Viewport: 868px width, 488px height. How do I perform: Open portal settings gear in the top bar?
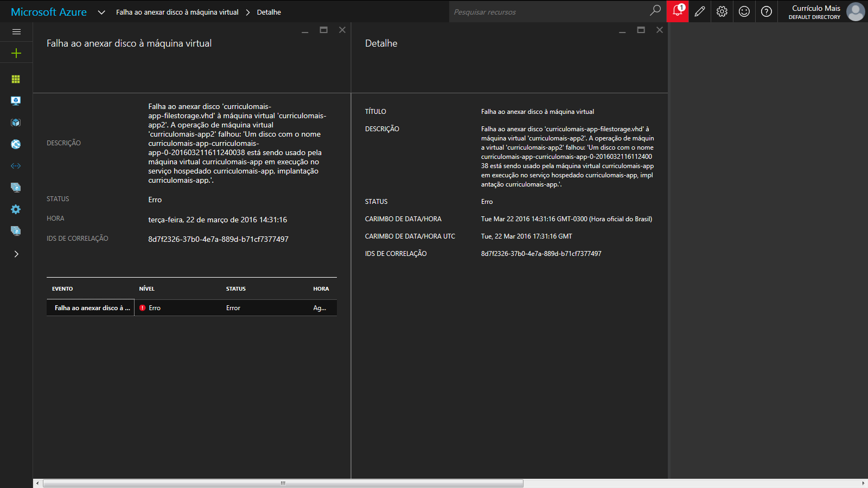coord(722,11)
